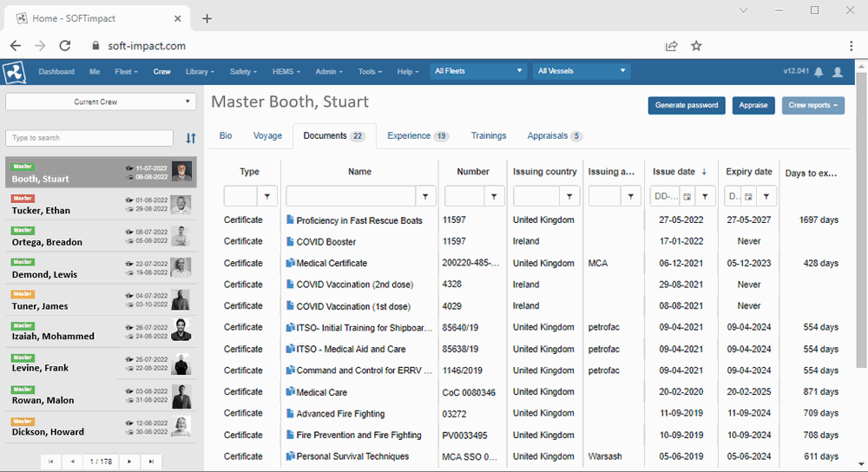Open the COVID Booster document icon
The height and width of the screenshot is (472, 868).
[290, 241]
